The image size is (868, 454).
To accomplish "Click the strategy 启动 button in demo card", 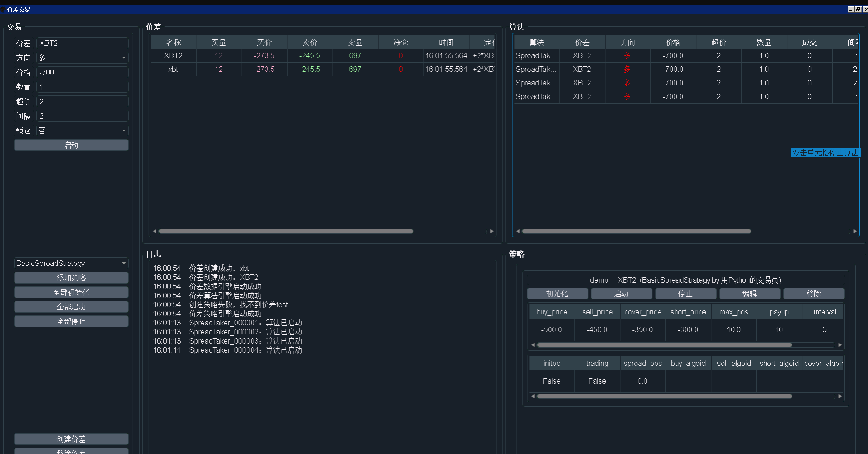I will click(621, 294).
